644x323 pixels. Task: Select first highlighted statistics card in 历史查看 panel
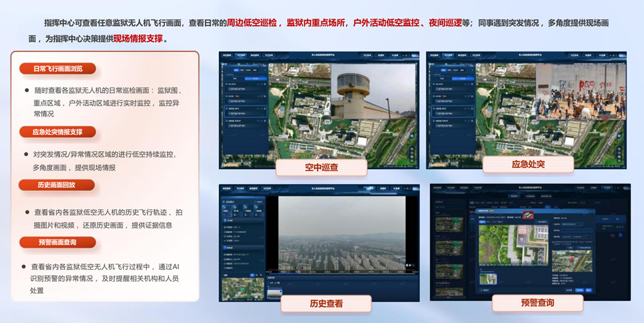coord(227,211)
